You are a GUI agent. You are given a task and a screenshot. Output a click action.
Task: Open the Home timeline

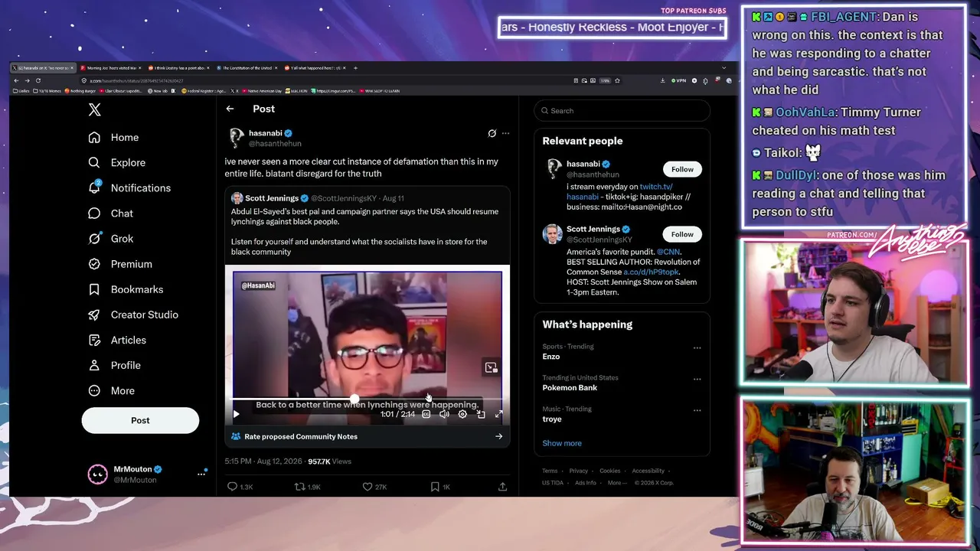114,137
